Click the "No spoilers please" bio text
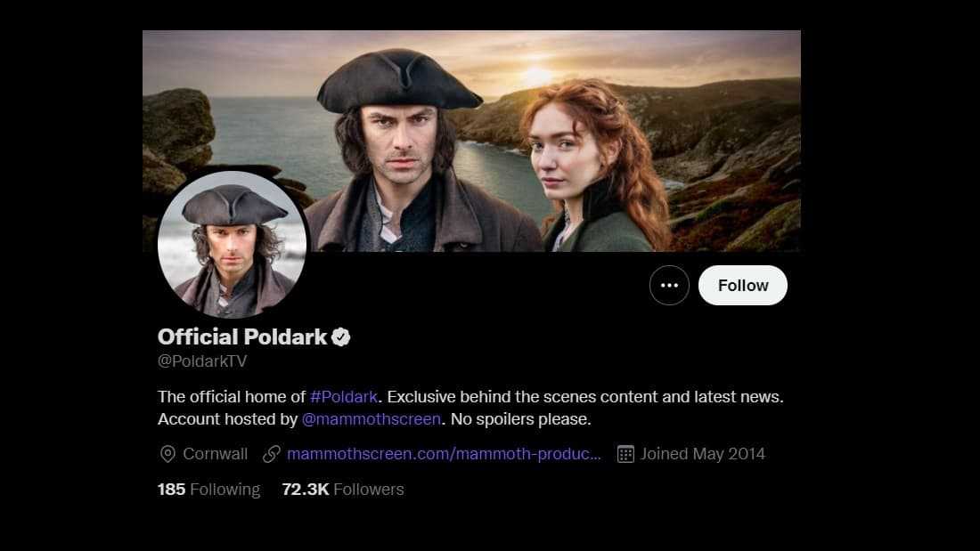Viewport: 980px width, 551px height. [521, 418]
